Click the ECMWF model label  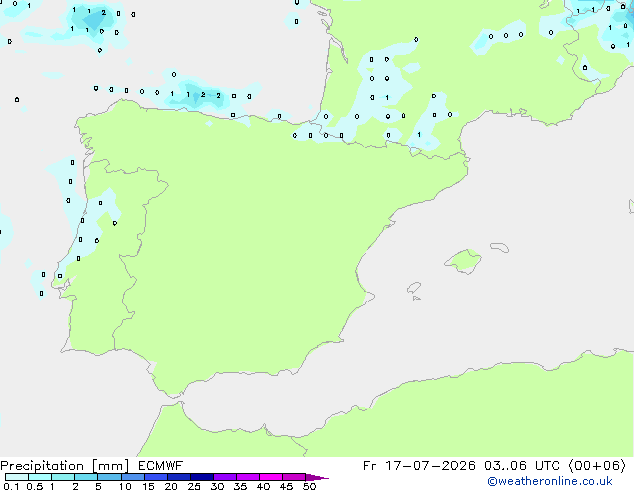pos(161,466)
